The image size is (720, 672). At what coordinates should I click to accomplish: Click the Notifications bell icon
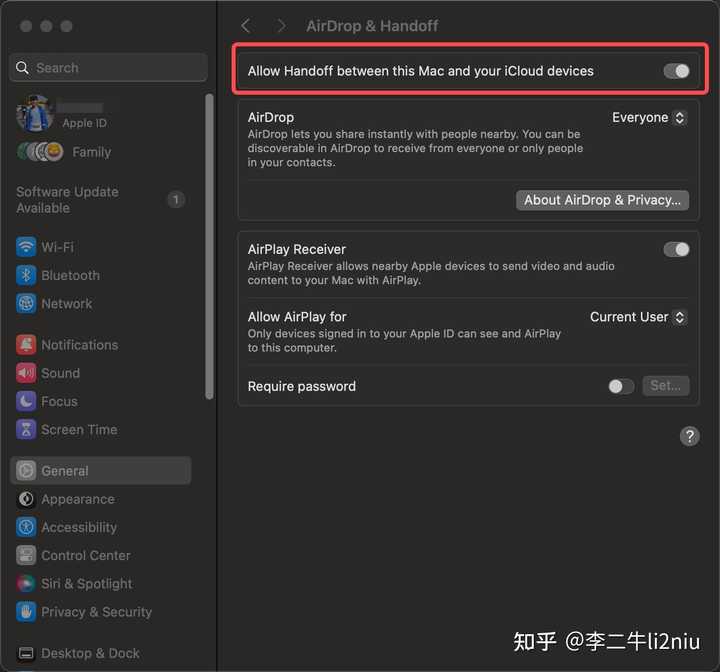tap(26, 345)
